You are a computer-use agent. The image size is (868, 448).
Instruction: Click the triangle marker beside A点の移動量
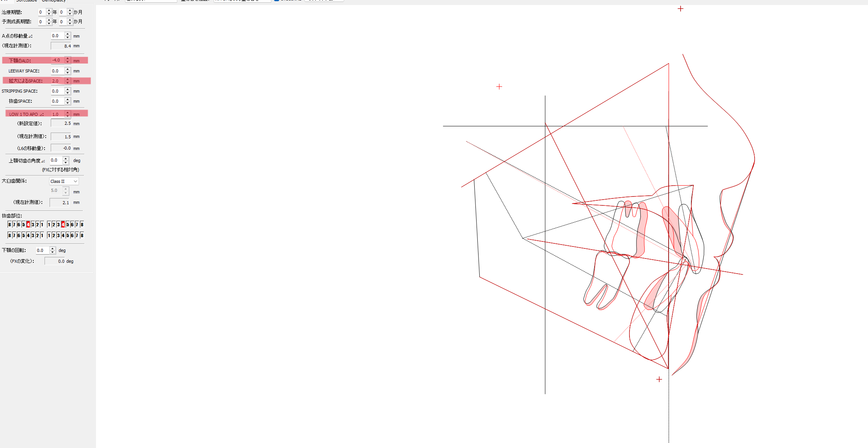(30, 36)
